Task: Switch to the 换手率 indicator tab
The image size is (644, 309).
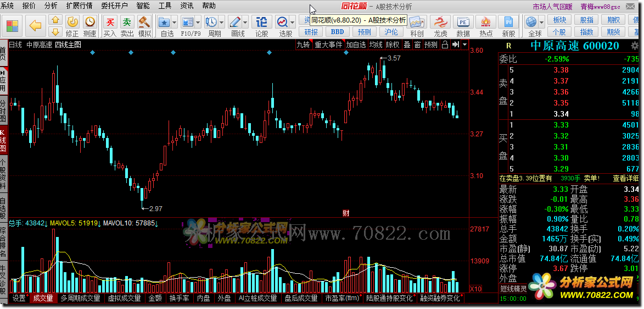Action: point(179,298)
